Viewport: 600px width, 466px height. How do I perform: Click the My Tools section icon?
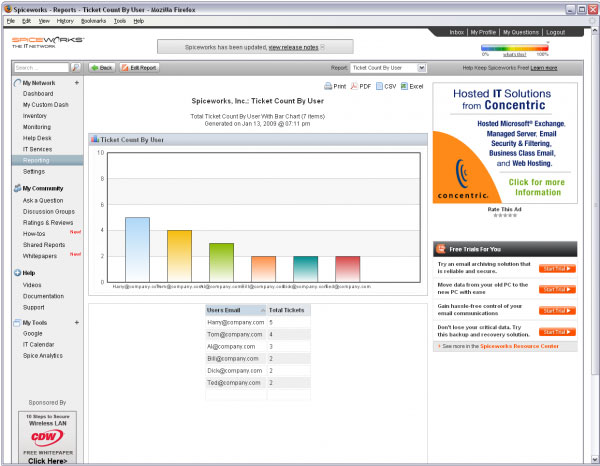coord(17,323)
